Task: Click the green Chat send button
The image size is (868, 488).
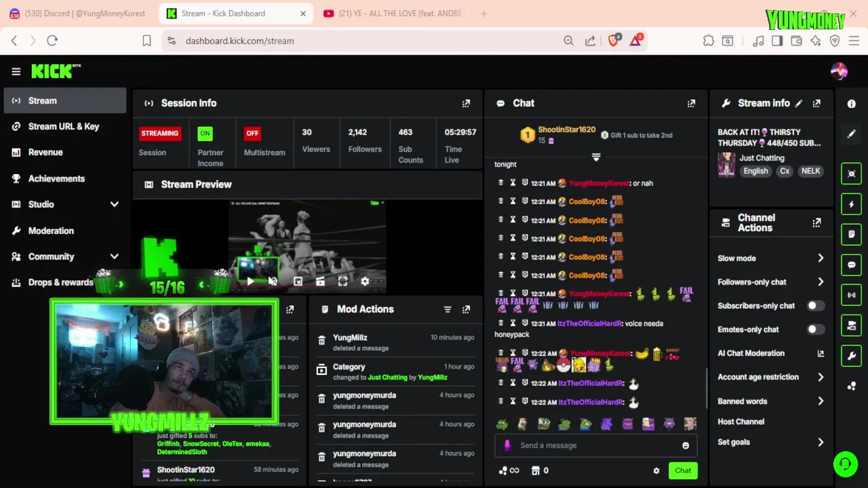Action: coord(683,470)
